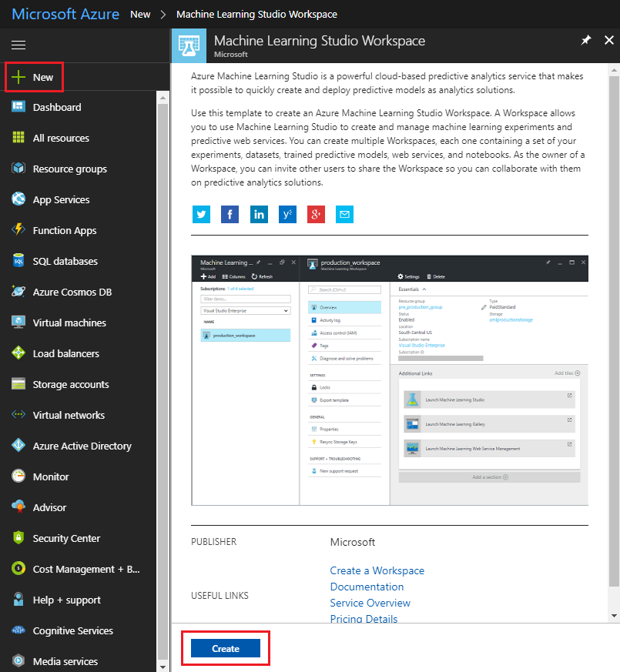
Task: Open the App Services blade
Action: coord(62,199)
